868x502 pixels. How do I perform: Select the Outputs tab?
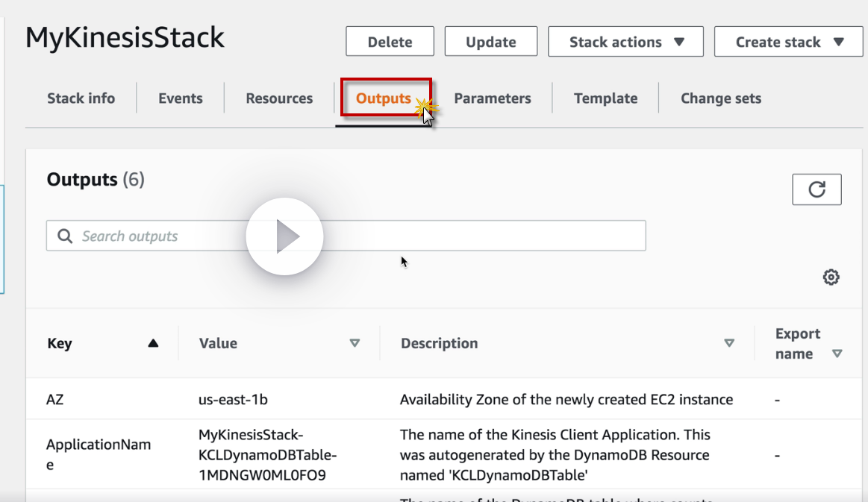click(x=384, y=98)
